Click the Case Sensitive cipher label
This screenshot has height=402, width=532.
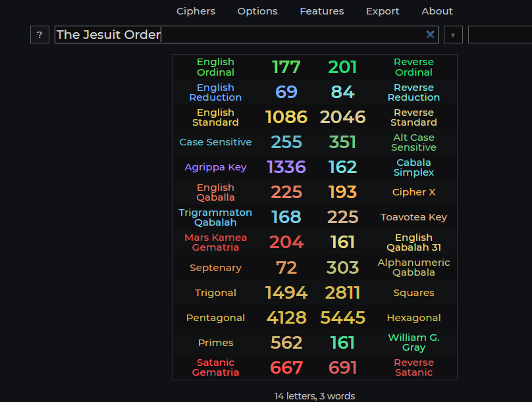click(x=215, y=142)
